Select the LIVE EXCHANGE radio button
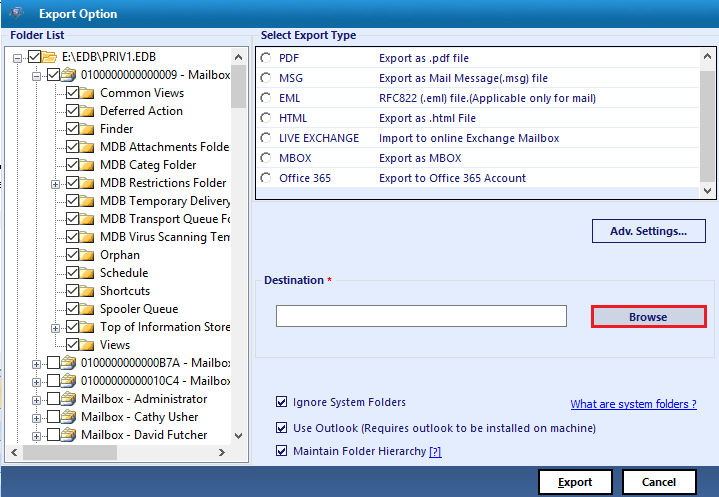The image size is (719, 497). coord(266,138)
